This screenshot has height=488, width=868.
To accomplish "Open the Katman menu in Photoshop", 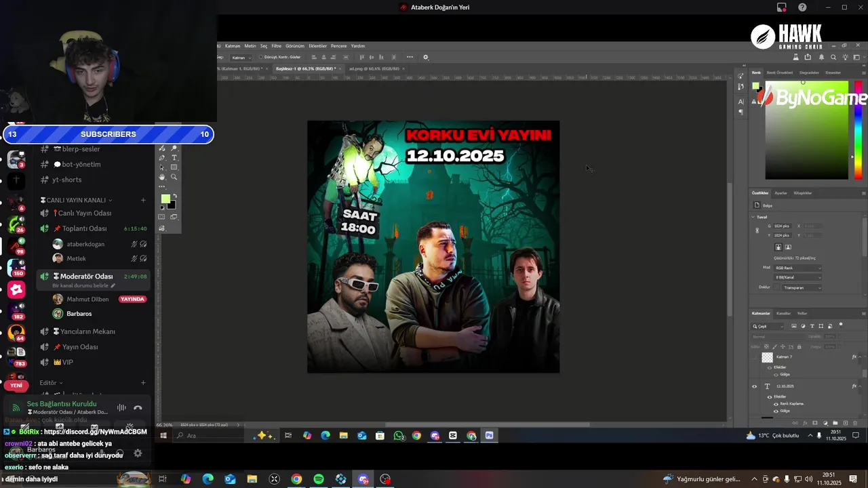I will point(233,46).
